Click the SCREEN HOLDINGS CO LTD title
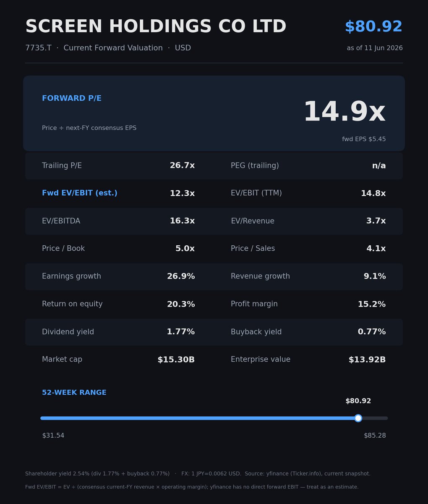428x504 pixels. point(156,26)
